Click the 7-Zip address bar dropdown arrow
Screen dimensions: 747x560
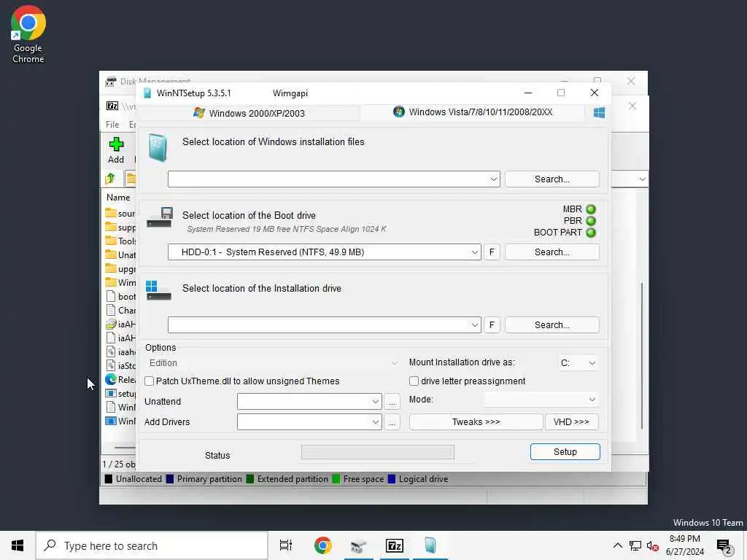click(642, 179)
